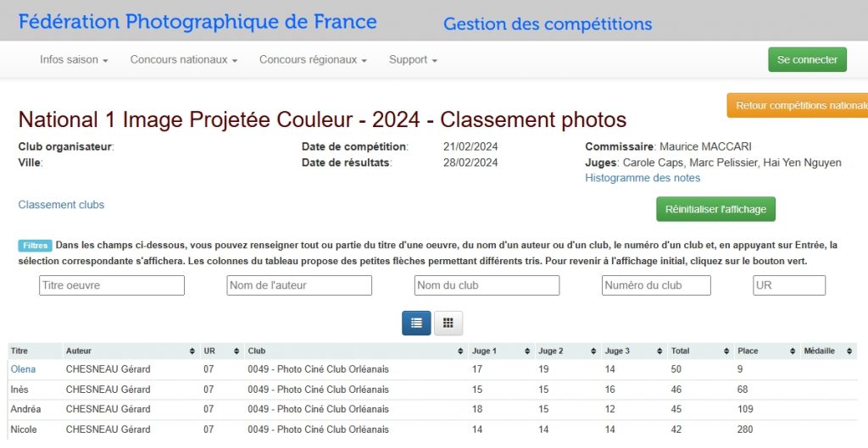Sort by Juge 2 score arrows
The image size is (868, 448).
(594, 351)
